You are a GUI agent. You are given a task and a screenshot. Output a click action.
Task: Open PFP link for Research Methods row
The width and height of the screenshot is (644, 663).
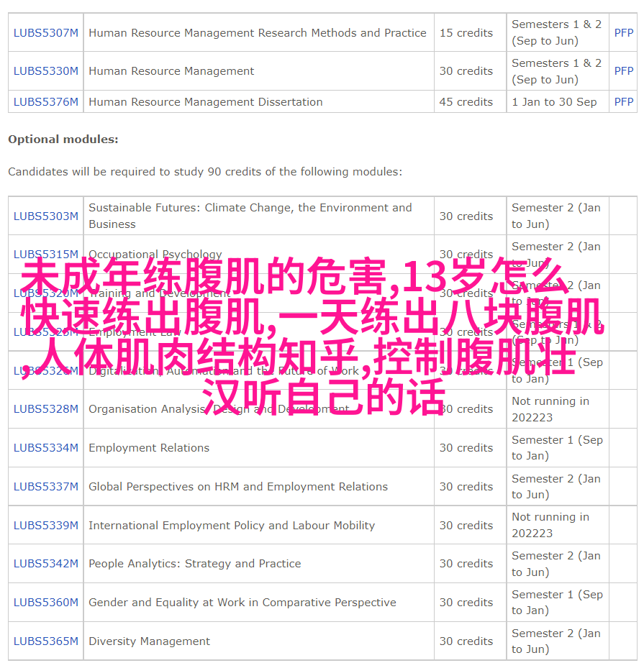coord(623,32)
